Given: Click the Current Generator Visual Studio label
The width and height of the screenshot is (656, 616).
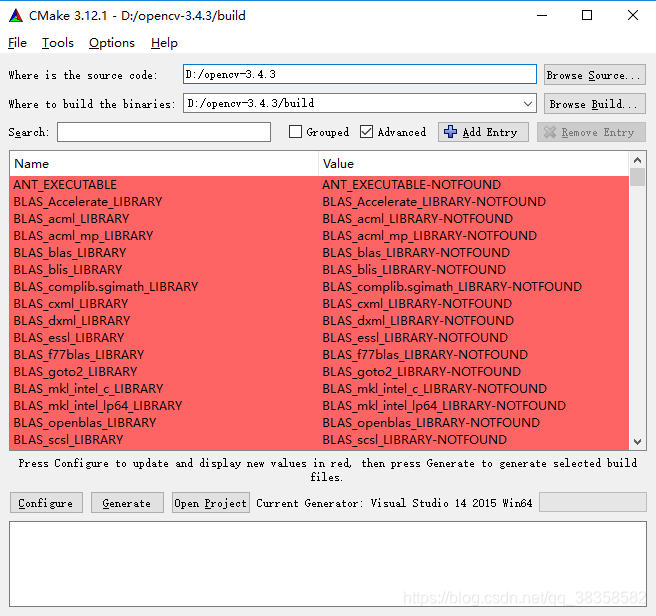Looking at the screenshot, I should tap(394, 503).
